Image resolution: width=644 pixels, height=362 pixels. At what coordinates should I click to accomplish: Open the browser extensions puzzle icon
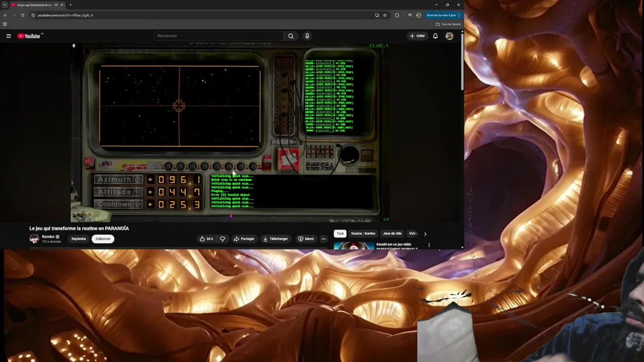pyautogui.click(x=397, y=15)
